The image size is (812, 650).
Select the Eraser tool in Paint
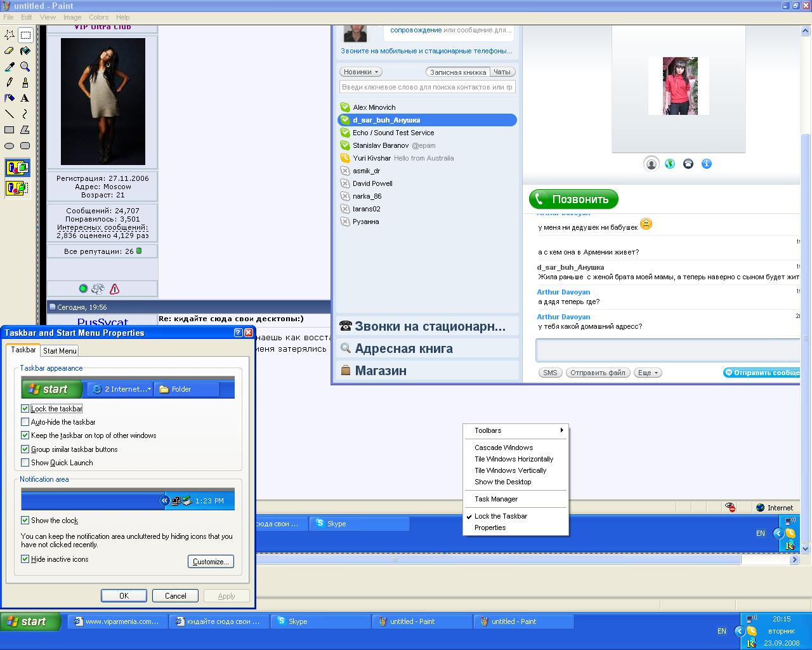click(x=10, y=51)
